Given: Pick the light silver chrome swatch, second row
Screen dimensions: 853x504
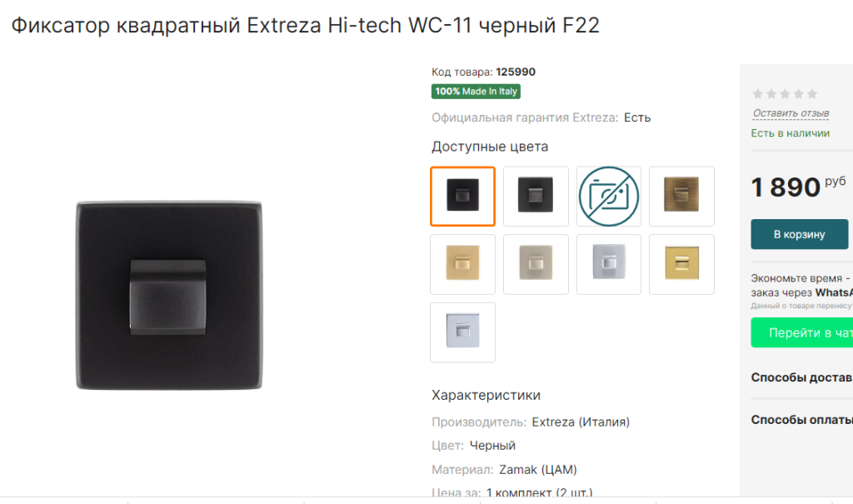Looking at the screenshot, I should (609, 264).
